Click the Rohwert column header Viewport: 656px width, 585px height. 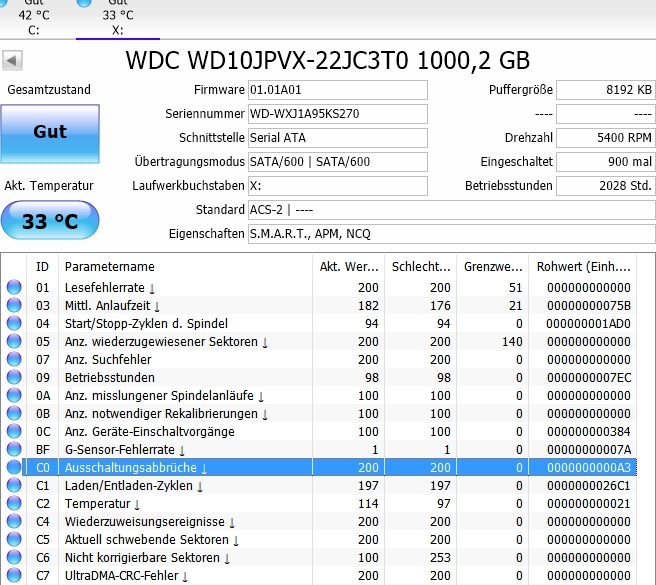[x=582, y=267]
